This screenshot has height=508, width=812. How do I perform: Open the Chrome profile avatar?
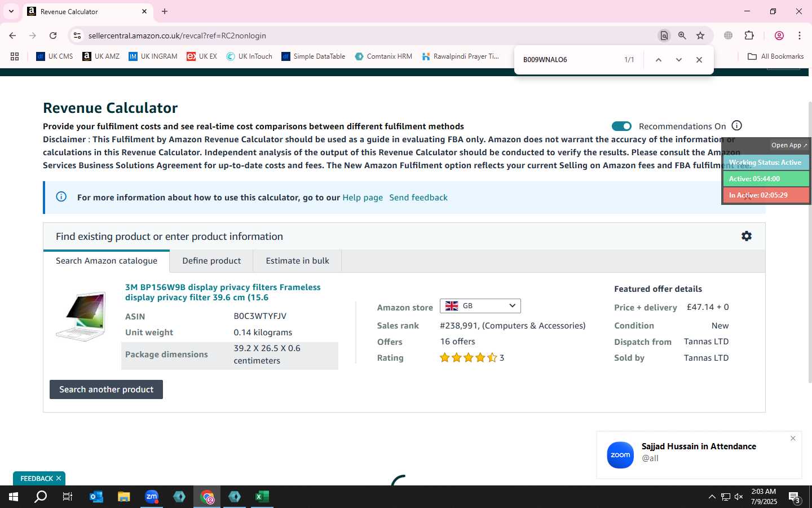coord(779,36)
